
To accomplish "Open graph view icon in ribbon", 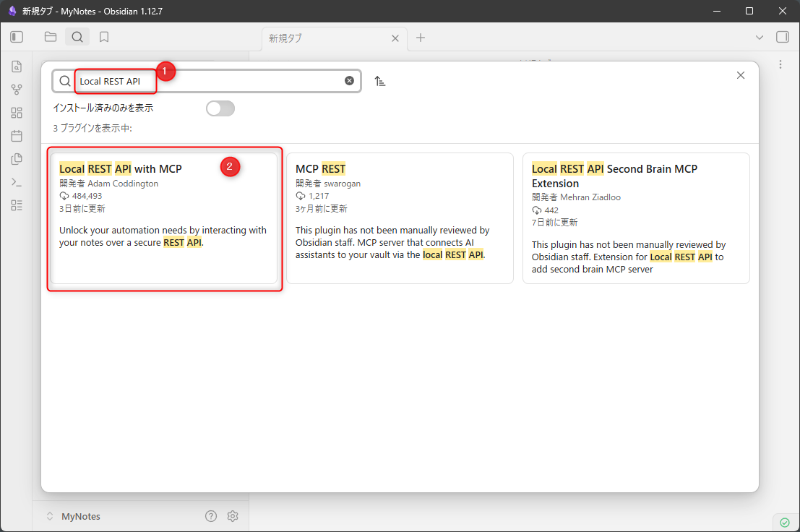I will (x=17, y=90).
